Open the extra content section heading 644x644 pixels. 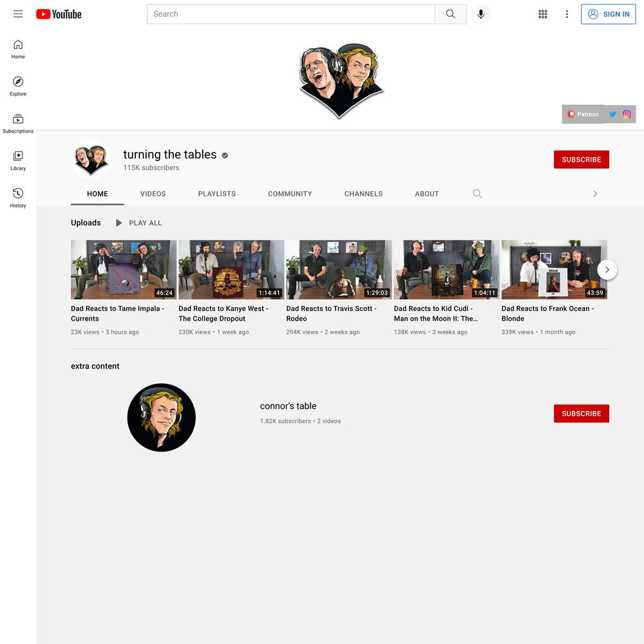point(95,366)
